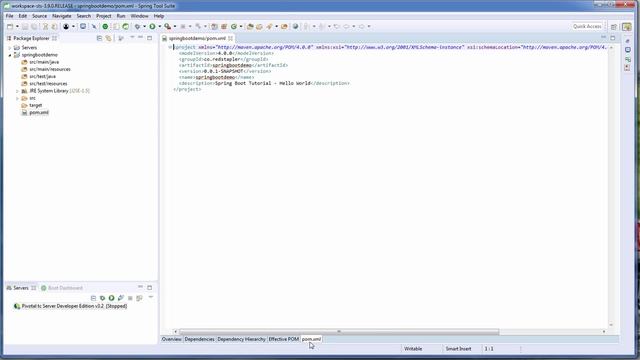Switch to the Dependency Hierarchy tab
The height and width of the screenshot is (360, 640).
pos(241,339)
